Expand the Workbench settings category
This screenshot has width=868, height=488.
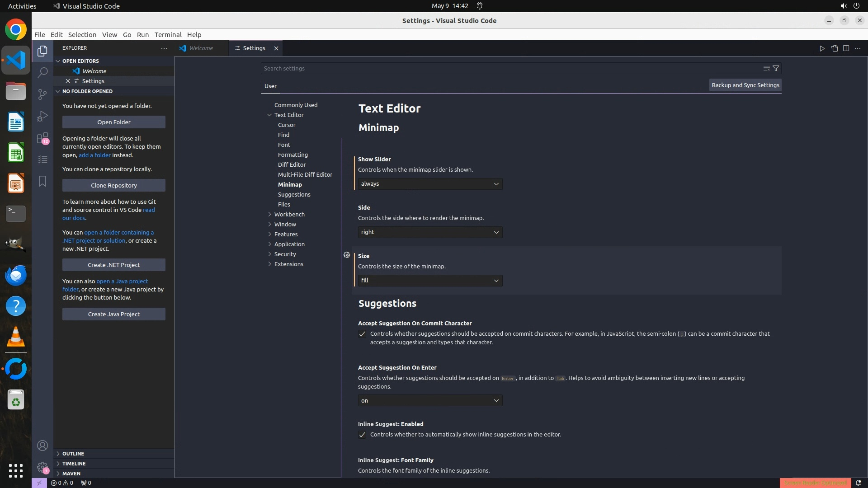pos(289,214)
